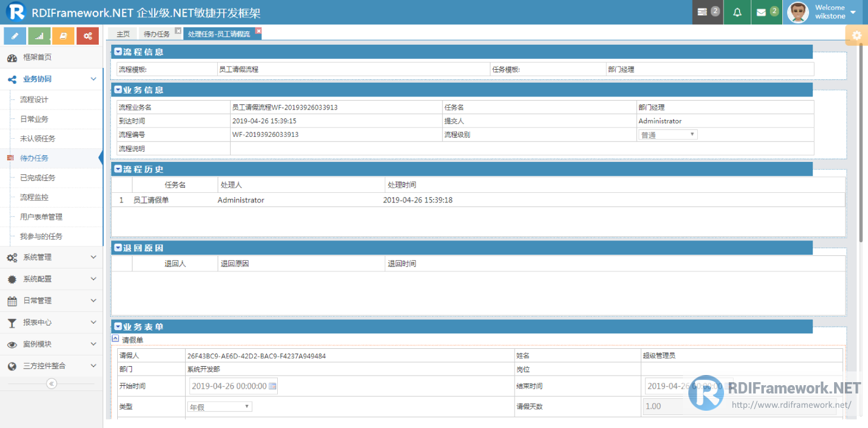This screenshot has height=428, width=868.
Task: Click the globe icon beside 三方控件整合
Action: pos(11,366)
